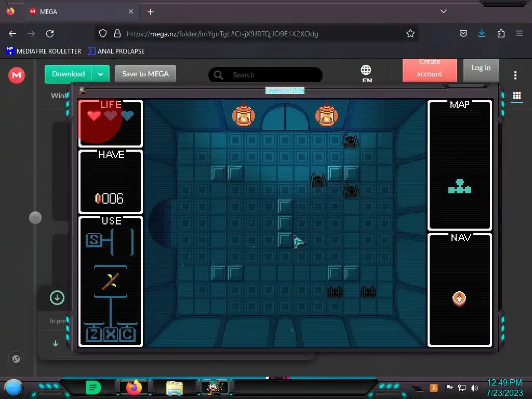Click the full red heart in LIFE
Image resolution: width=532 pixels, height=399 pixels.
[x=94, y=116]
